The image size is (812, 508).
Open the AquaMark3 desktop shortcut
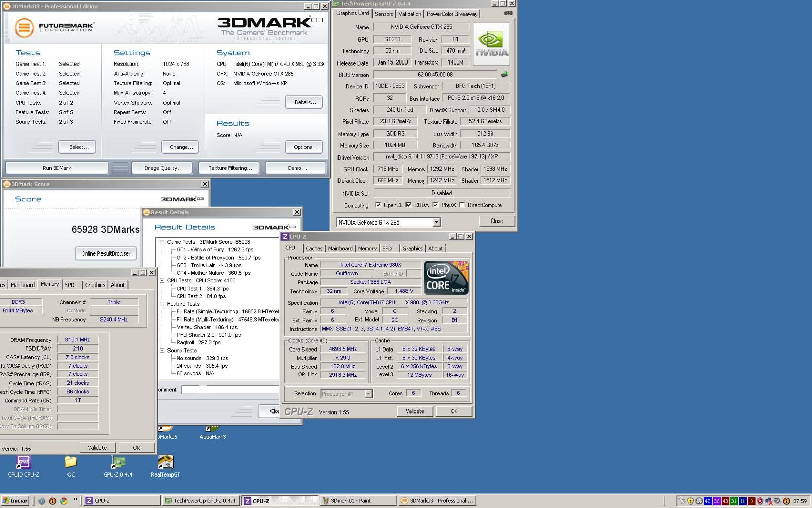pos(213,432)
